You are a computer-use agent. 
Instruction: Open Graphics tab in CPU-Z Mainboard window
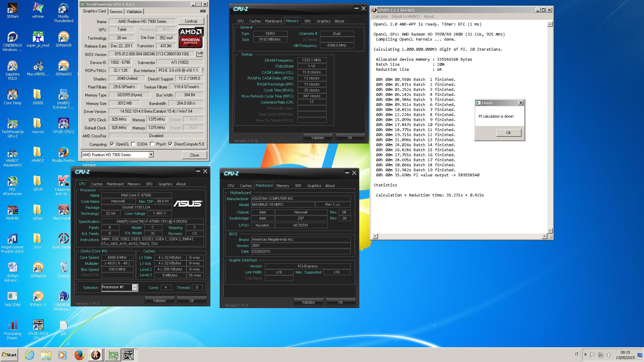coord(314,186)
